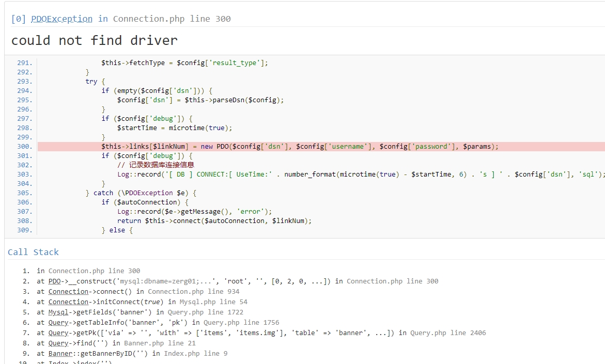The height and width of the screenshot is (364, 605).
Task: Click the '[0]' exception index in the header
Action: [x=19, y=19]
